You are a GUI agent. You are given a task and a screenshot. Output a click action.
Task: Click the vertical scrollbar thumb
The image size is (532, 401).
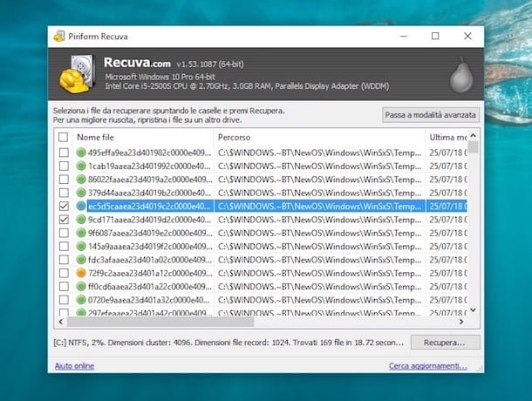click(474, 147)
